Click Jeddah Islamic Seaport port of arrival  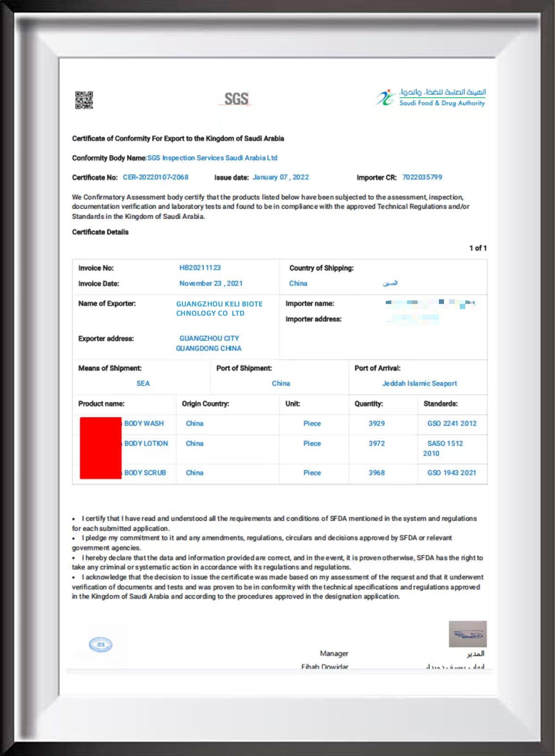tap(419, 384)
